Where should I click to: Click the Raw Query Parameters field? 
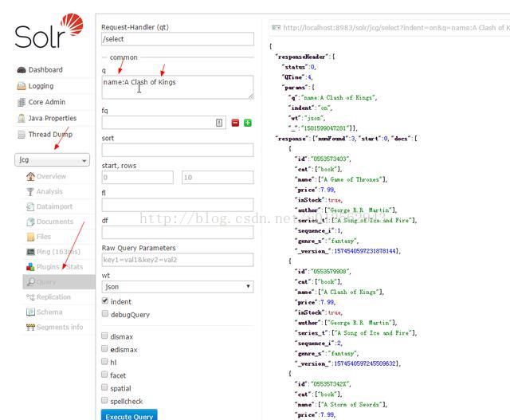coord(178,260)
